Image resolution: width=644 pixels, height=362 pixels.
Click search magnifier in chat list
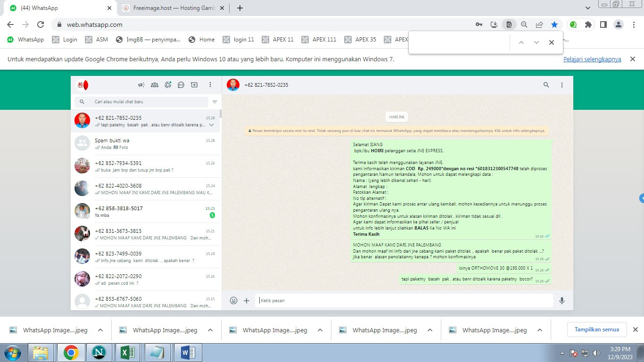[82, 102]
